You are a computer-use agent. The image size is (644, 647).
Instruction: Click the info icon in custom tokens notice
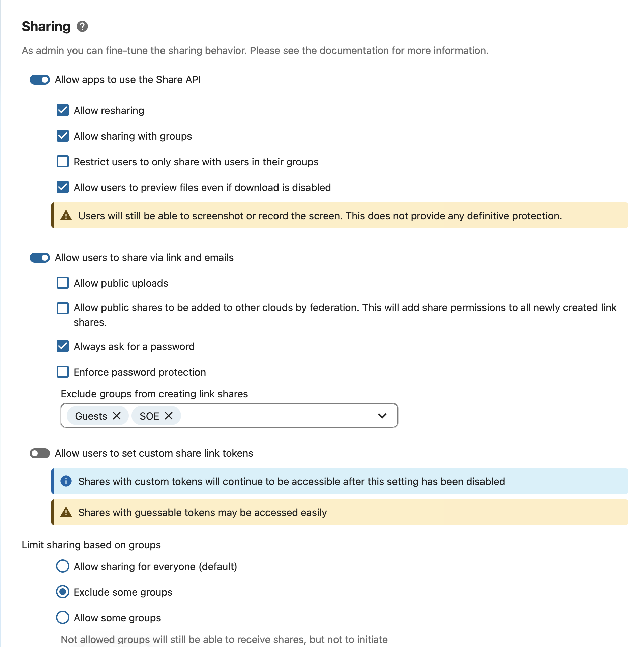[66, 481]
